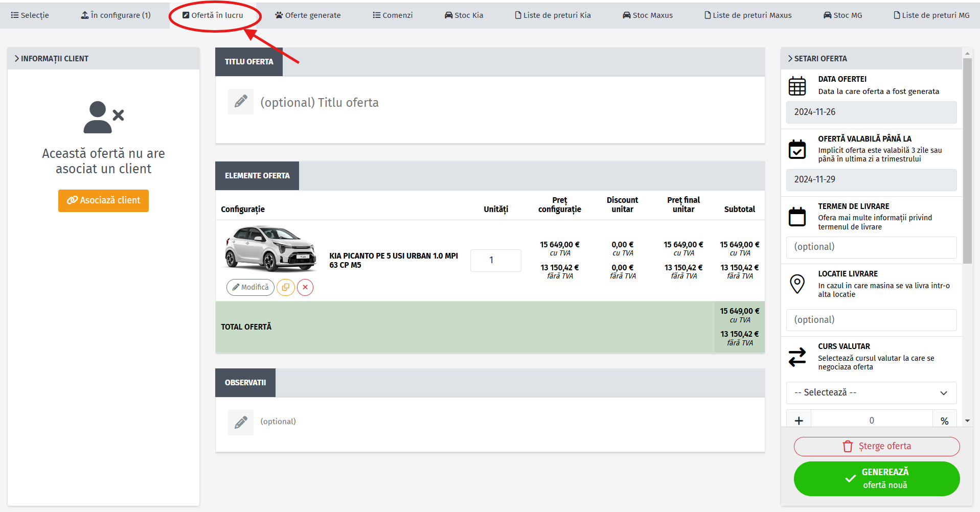
Task: Click the TOTAL OFERTĂ label
Action: click(x=246, y=327)
